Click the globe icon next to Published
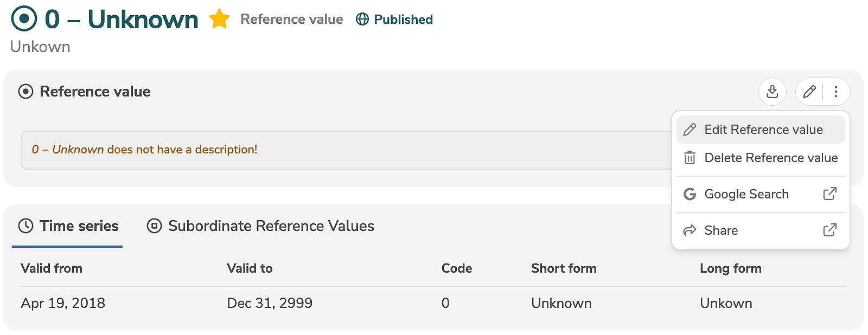Image resolution: width=868 pixels, height=335 pixels. 362,20
